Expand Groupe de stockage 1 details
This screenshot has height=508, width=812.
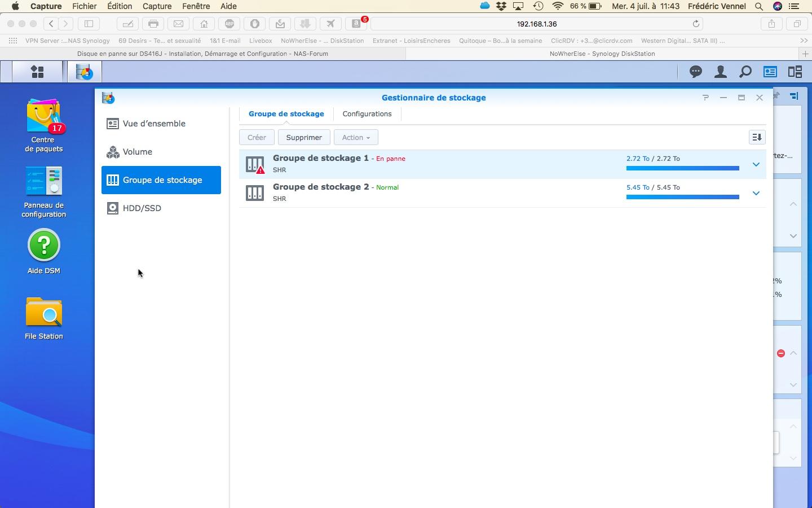(x=756, y=164)
